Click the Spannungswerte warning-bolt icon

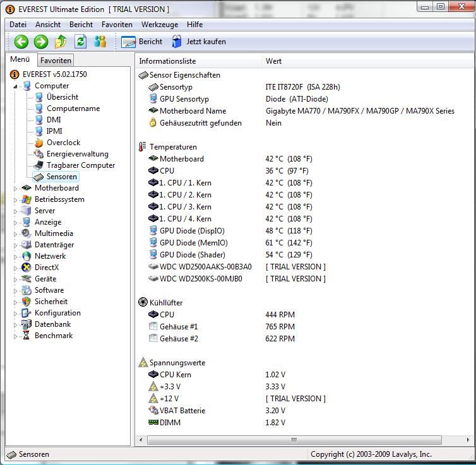click(143, 363)
